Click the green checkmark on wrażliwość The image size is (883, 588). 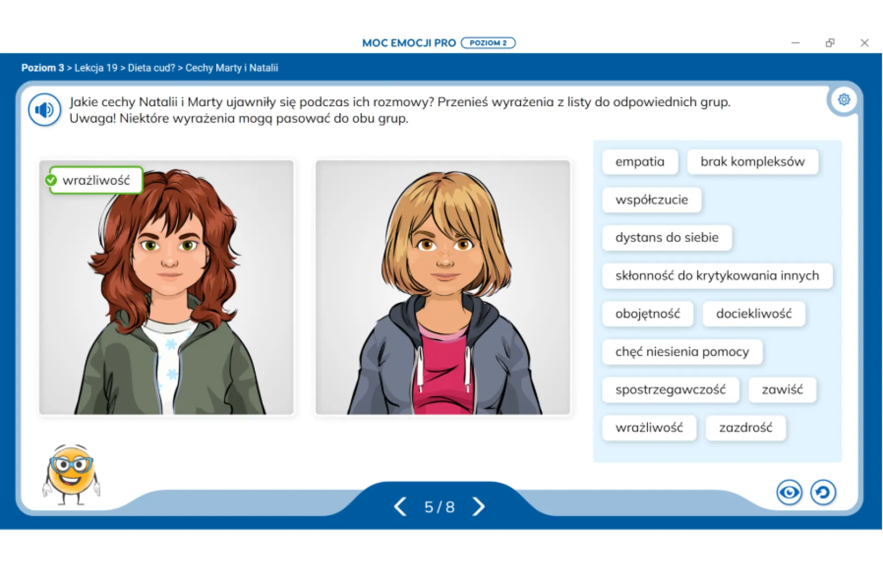tap(51, 180)
